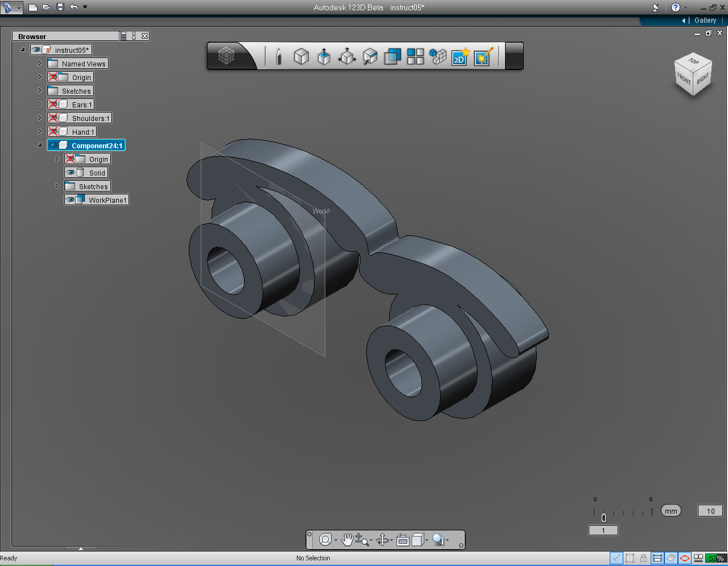The image size is (728, 566).
Task: Open the Autodesk 123D application menu button
Action: [x=11, y=7]
